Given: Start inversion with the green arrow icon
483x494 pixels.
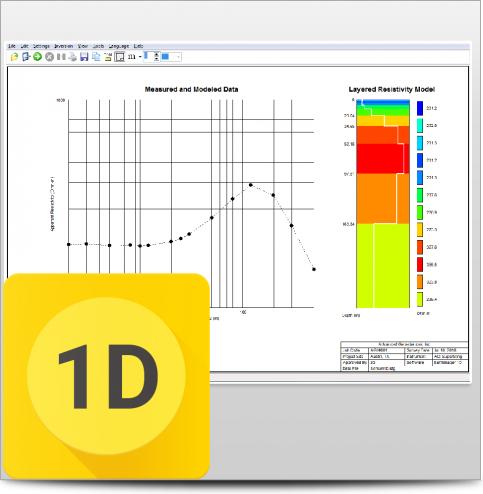Looking at the screenshot, I should [x=37, y=57].
